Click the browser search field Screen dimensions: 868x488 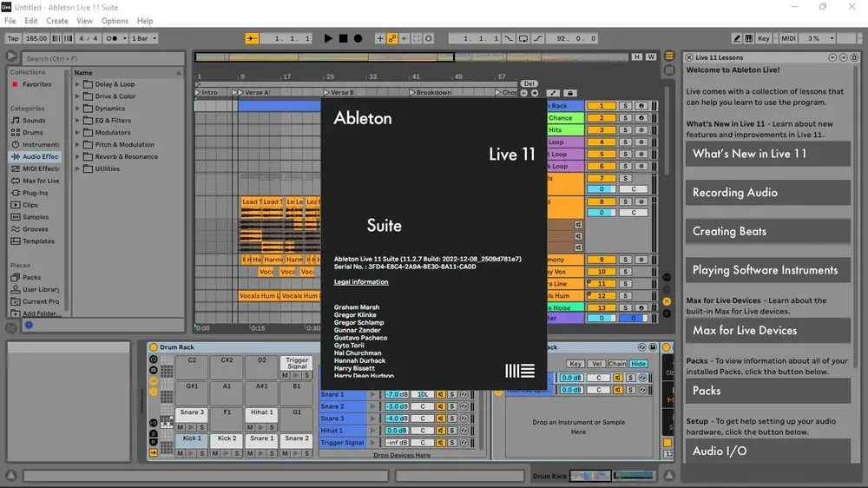click(x=103, y=58)
